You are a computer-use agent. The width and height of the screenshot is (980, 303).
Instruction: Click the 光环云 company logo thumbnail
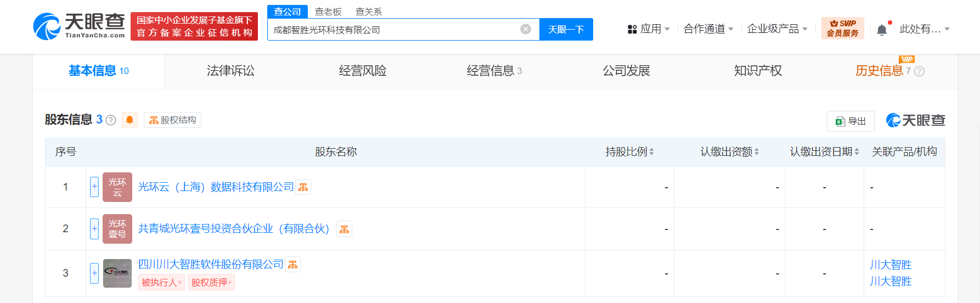(117, 187)
